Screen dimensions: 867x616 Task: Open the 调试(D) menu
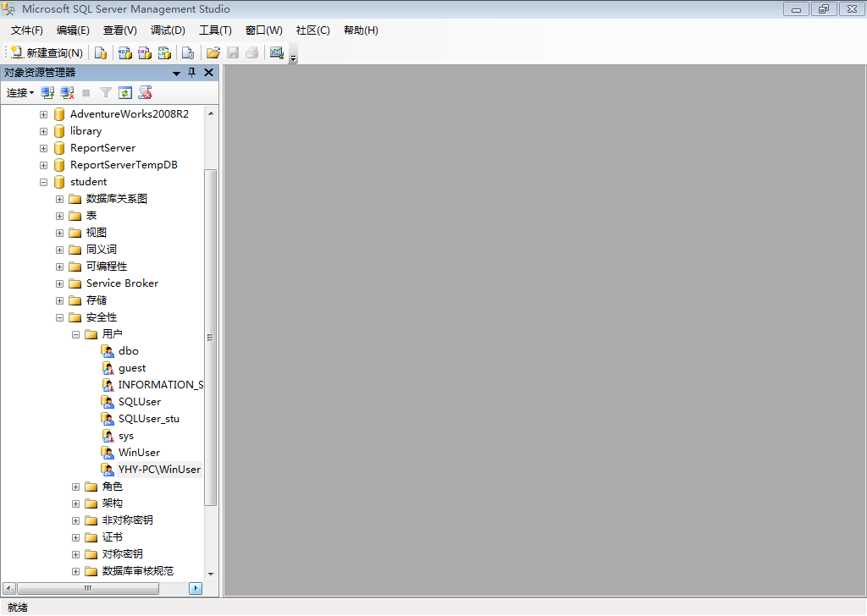click(168, 30)
